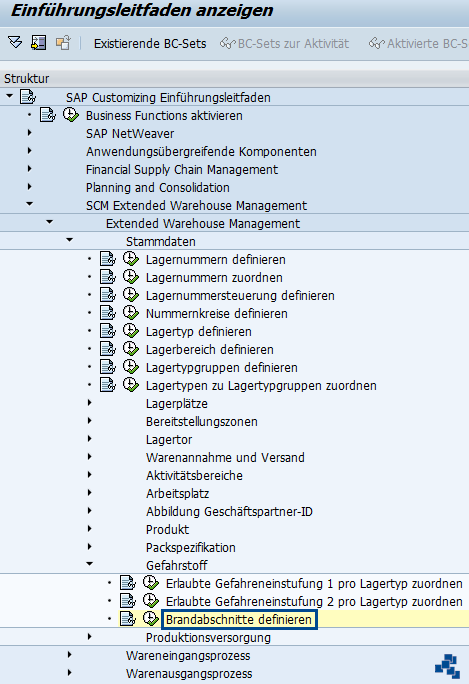Open documentation icon for Lagertyp definieren
The width and height of the screenshot is (469, 684).
tap(108, 331)
